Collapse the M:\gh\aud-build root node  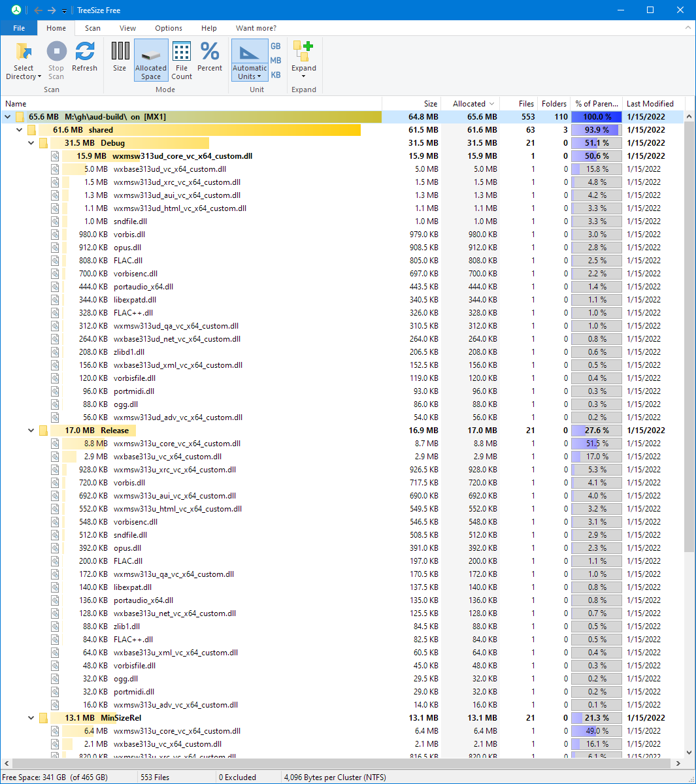pos(8,117)
